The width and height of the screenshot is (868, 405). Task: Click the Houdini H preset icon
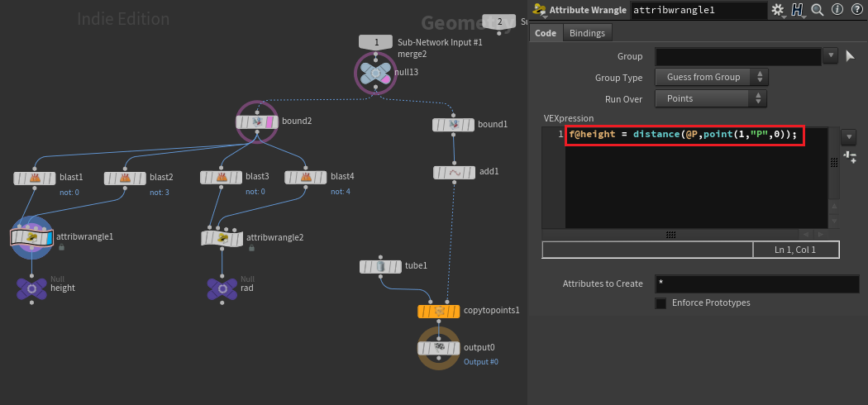pos(797,10)
